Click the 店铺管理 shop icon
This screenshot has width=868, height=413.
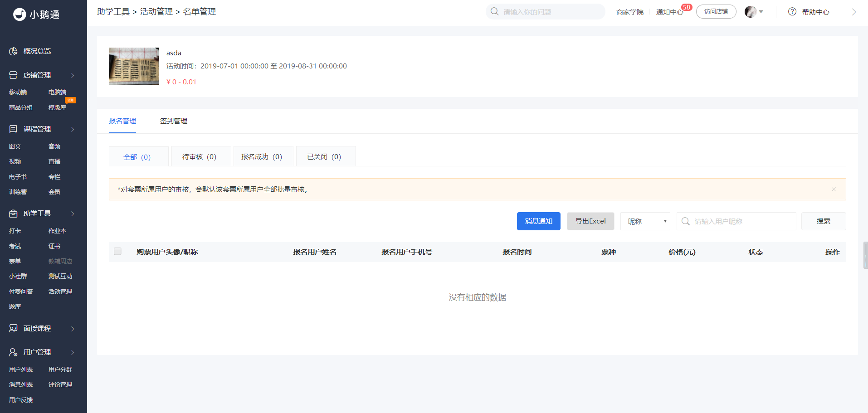[x=13, y=75]
